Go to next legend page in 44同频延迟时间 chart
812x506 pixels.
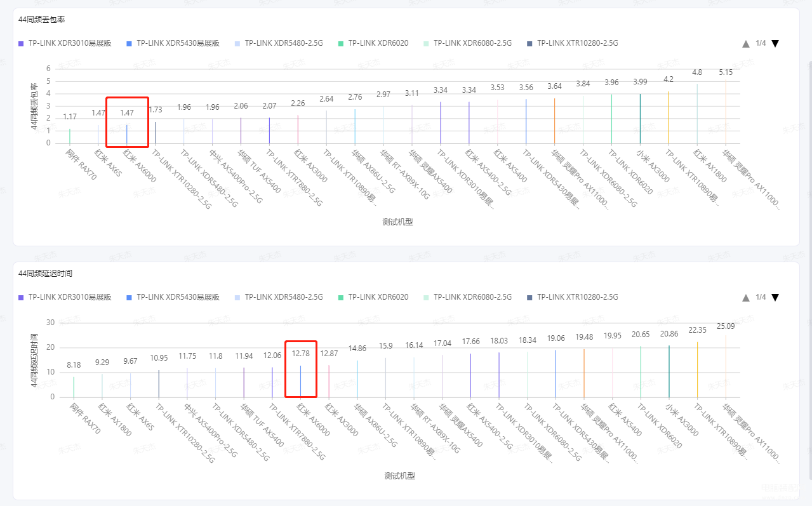(x=775, y=298)
